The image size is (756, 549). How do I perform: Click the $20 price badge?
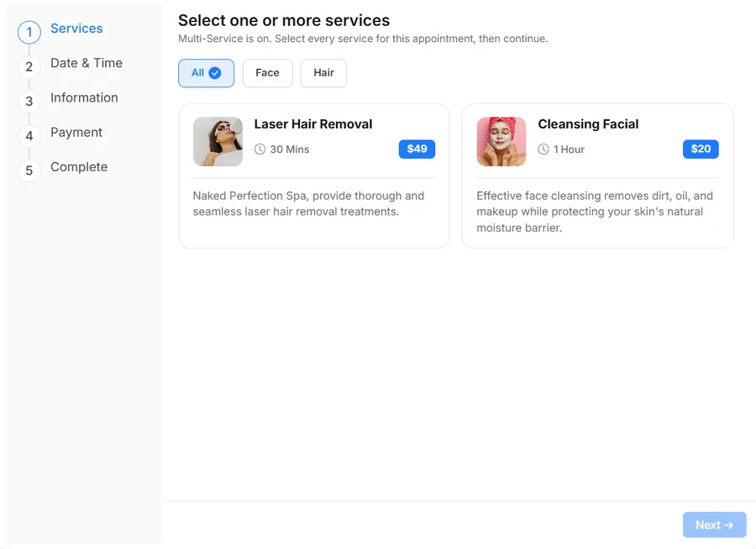click(701, 149)
